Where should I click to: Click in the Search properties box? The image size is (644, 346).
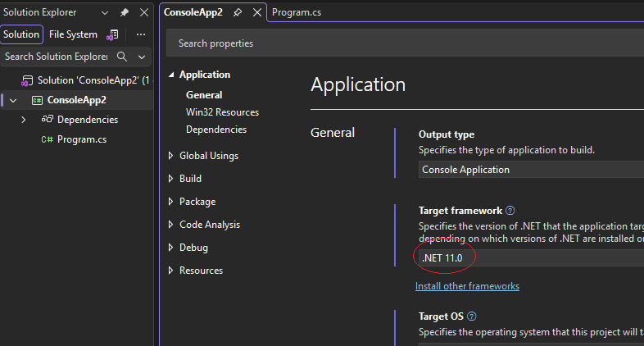405,43
